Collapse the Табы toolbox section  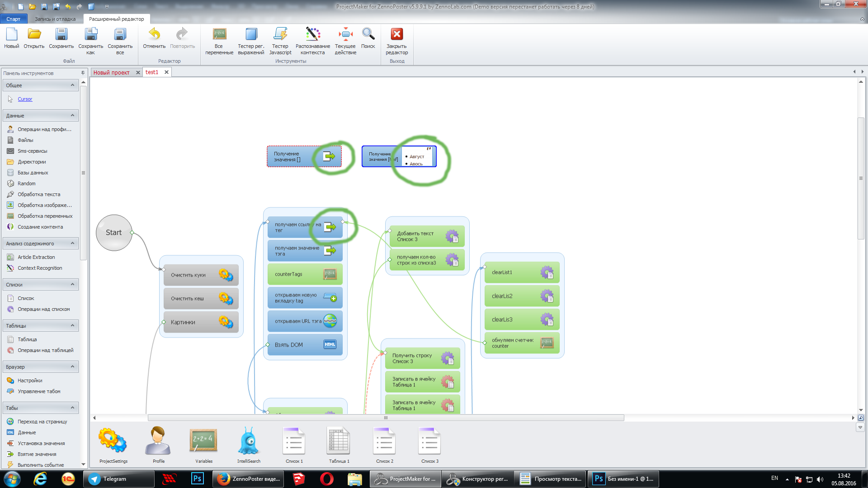pos(72,408)
